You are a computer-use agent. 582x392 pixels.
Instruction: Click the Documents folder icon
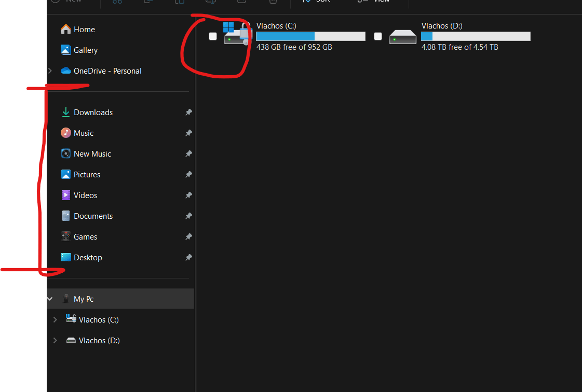66,216
